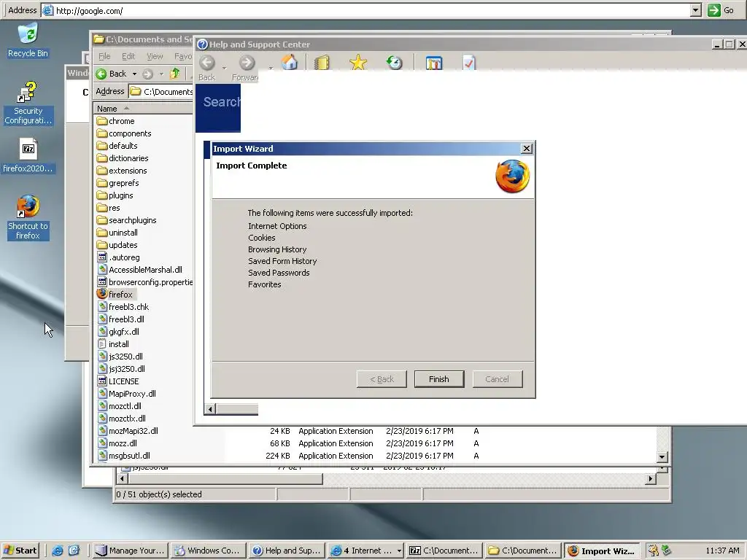Click the Index book icon in Help and Support

322,63
